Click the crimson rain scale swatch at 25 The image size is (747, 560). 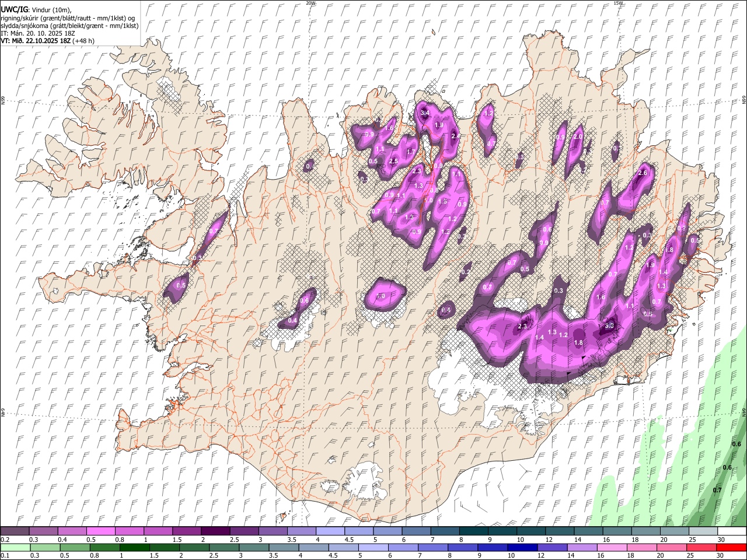pyautogui.click(x=701, y=548)
